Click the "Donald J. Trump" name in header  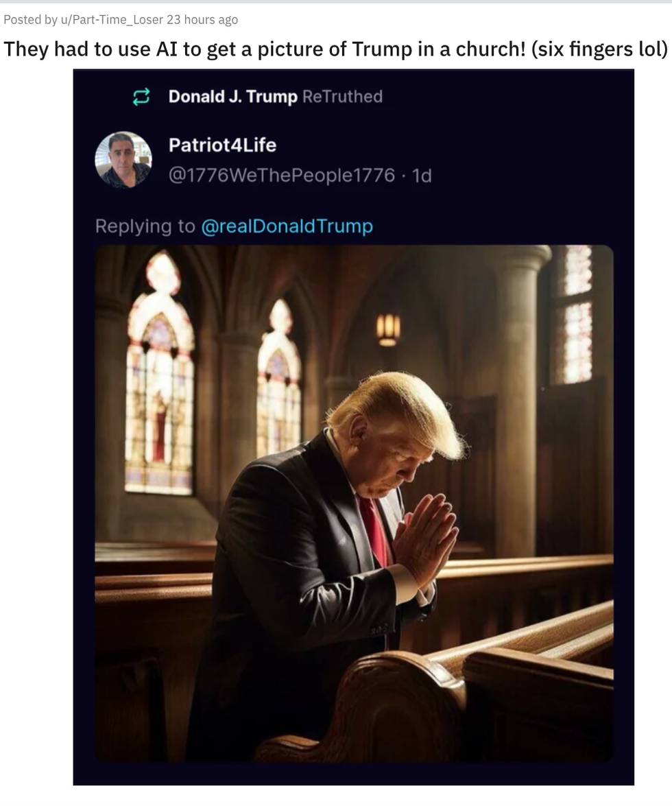pos(232,97)
